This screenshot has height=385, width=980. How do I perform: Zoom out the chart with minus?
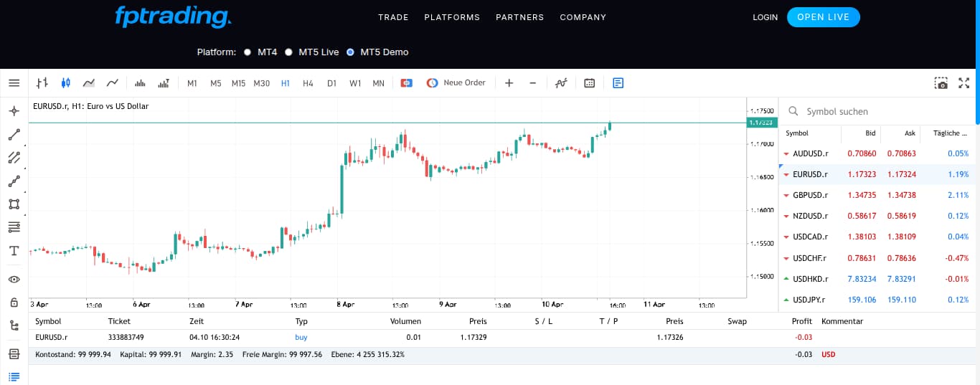pyautogui.click(x=533, y=83)
